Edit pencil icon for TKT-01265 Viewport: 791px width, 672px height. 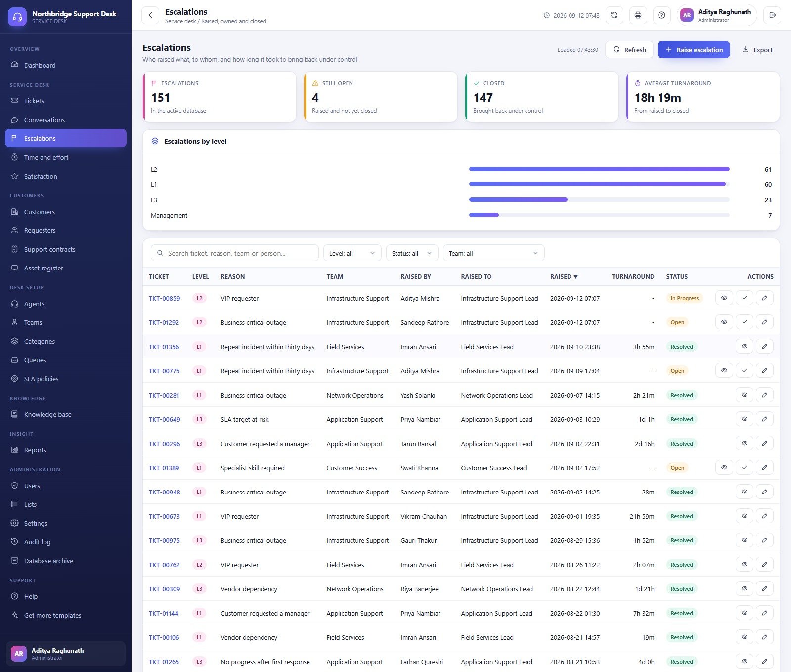(x=764, y=662)
